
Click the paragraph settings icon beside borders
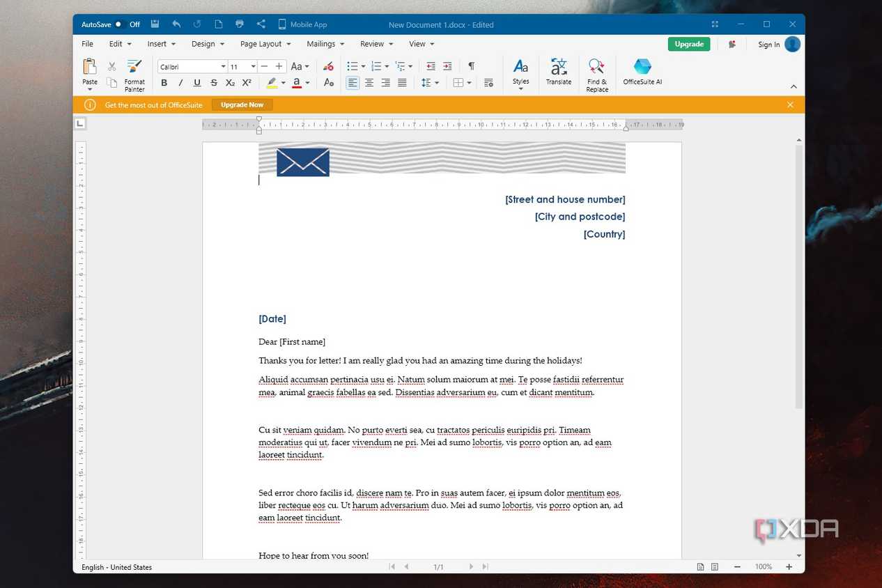pos(488,83)
